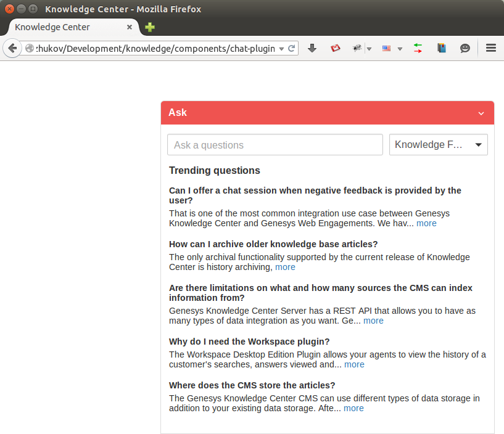Open the Bookmarks toolbar icon
Viewport: 504px width, 434px height.
coord(441,48)
